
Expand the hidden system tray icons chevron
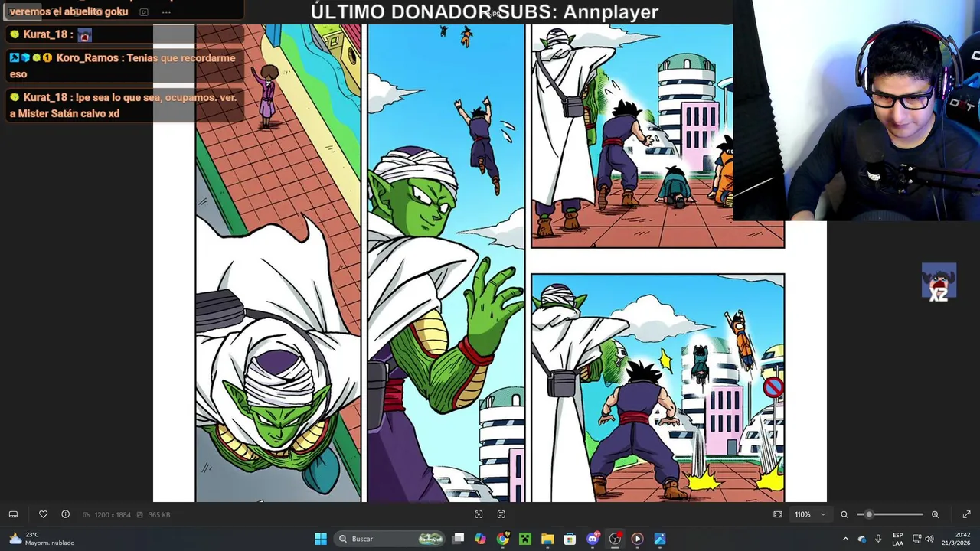(x=845, y=539)
